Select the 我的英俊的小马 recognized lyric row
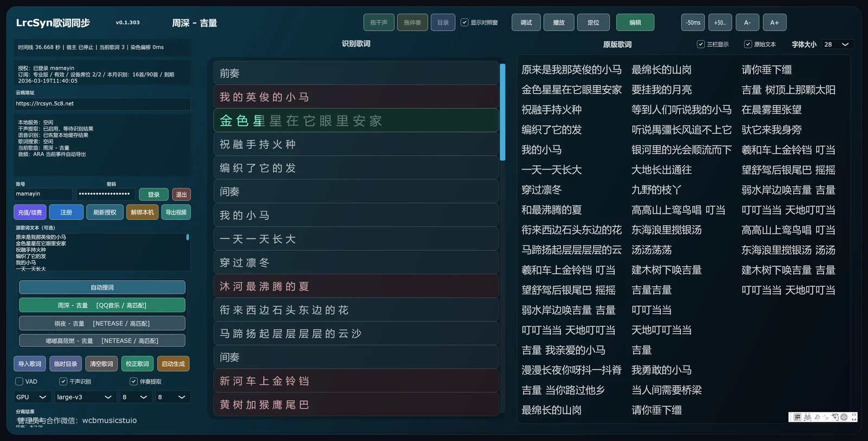Screen dimensions: 868x441 (x=356, y=97)
